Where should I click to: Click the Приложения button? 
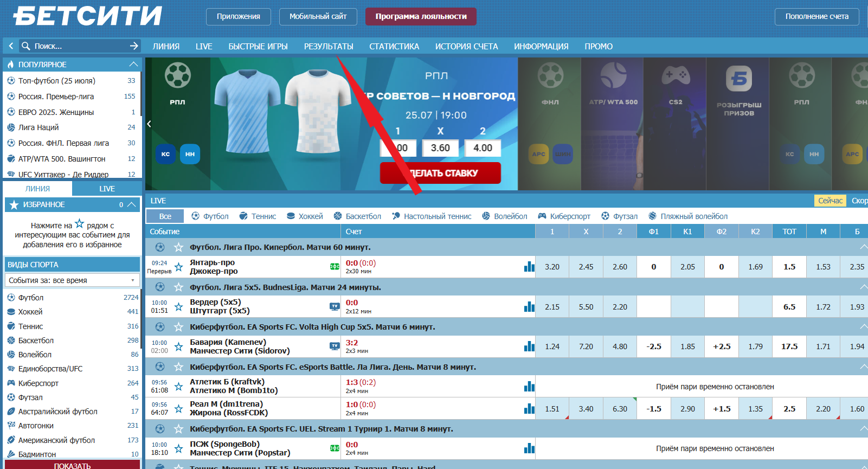239,16
